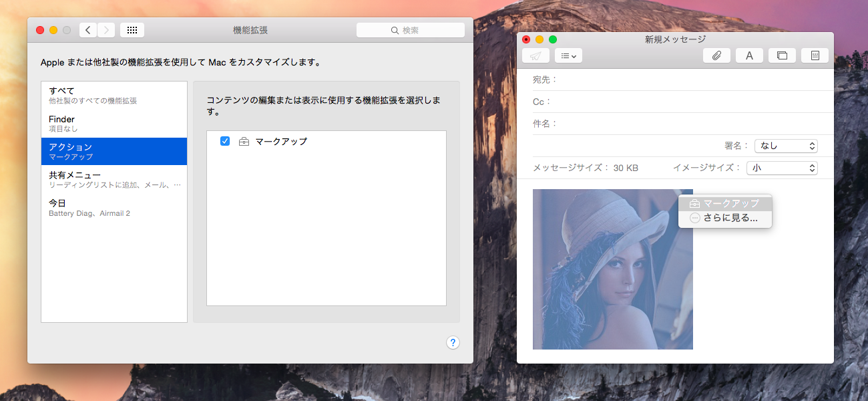Select the attached portrait image

612,269
